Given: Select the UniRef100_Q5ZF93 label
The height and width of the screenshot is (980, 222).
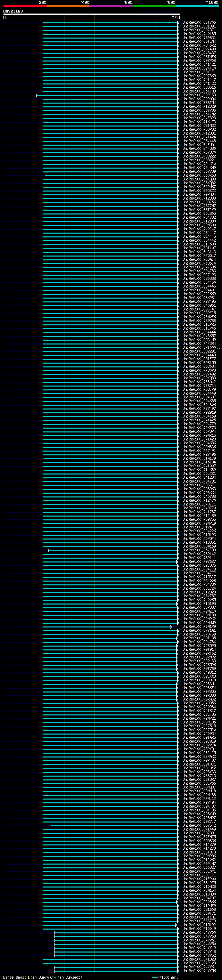Looking at the screenshot, I should tap(199, 550).
